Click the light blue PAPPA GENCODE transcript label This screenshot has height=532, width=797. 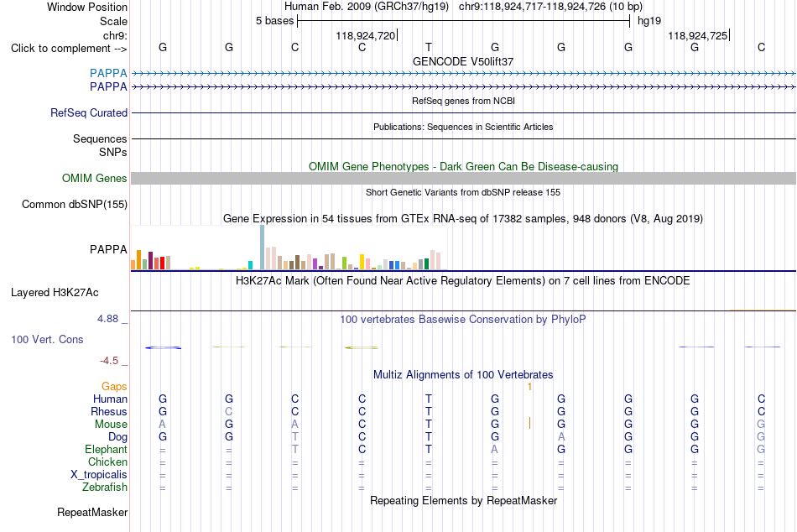[x=108, y=73]
